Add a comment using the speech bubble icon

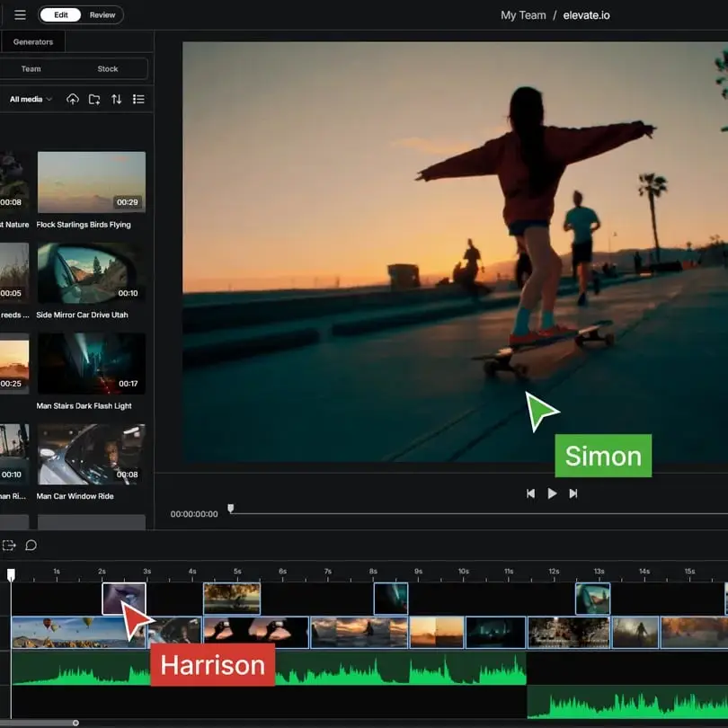pos(31,545)
